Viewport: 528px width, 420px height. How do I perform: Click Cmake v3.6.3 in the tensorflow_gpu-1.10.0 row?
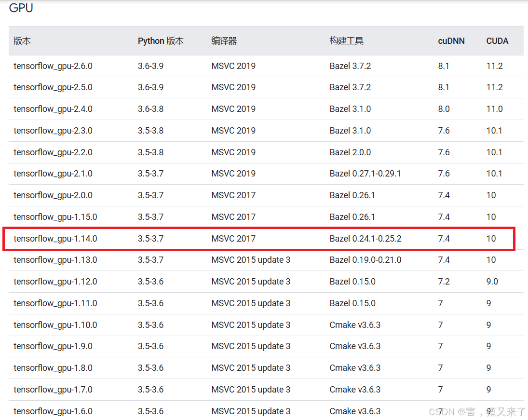[x=355, y=325]
